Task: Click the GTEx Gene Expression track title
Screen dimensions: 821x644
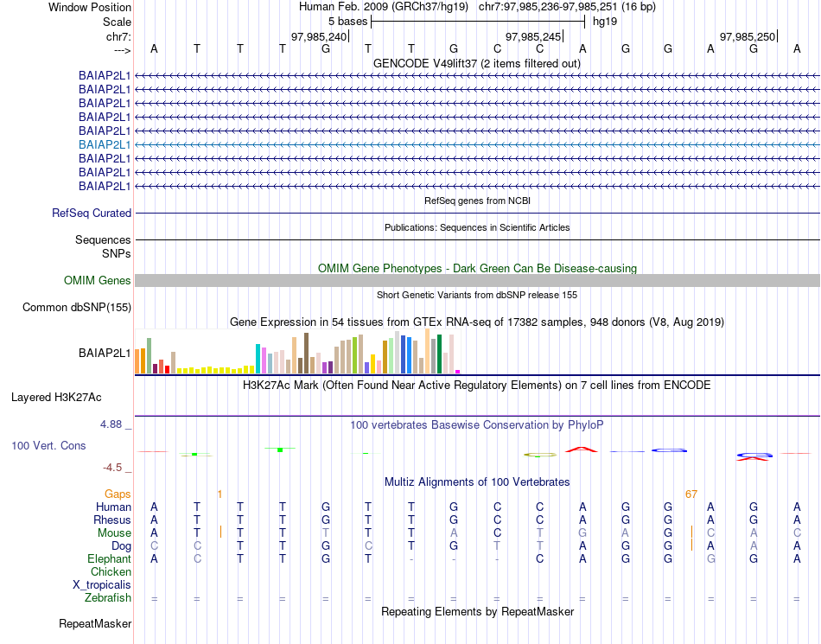Action: click(x=477, y=322)
